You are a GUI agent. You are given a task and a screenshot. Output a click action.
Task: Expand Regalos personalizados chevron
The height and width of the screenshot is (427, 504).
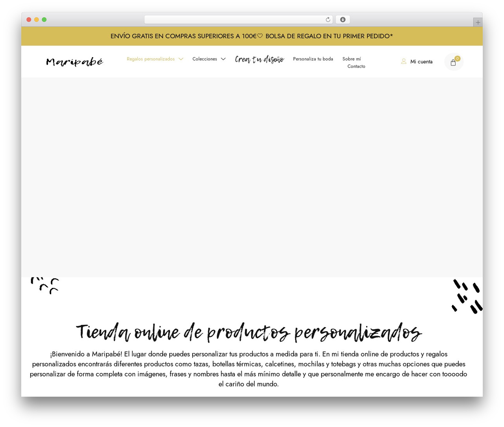[181, 59]
